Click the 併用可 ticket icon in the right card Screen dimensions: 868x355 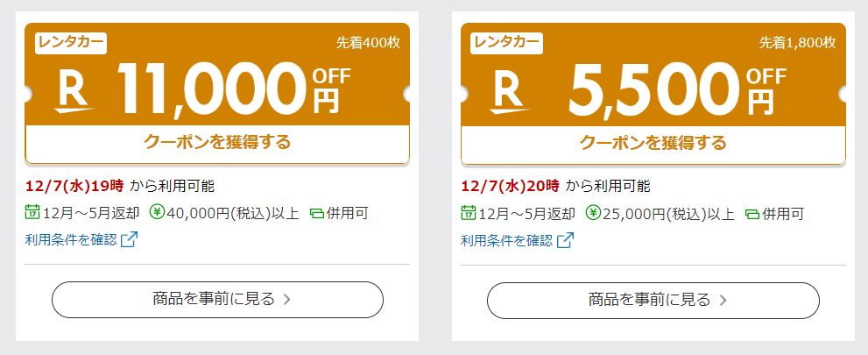[752, 213]
